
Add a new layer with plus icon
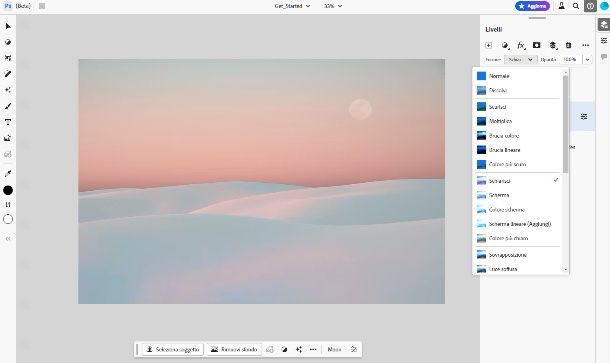click(x=489, y=46)
